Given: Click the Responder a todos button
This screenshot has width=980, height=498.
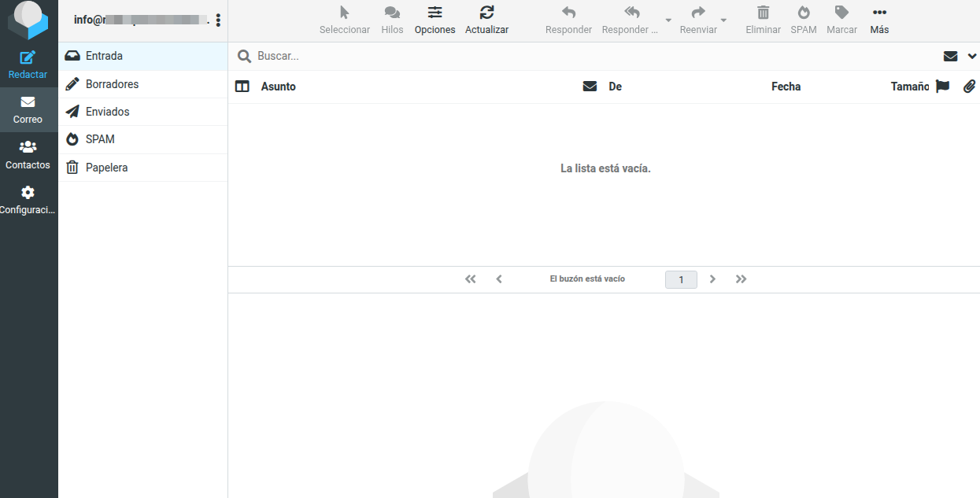Looking at the screenshot, I should (630, 21).
